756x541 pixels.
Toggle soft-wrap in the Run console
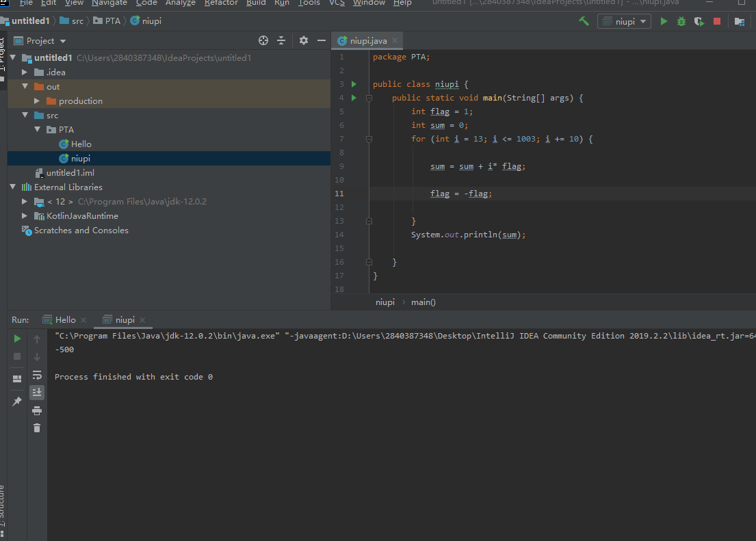37,375
